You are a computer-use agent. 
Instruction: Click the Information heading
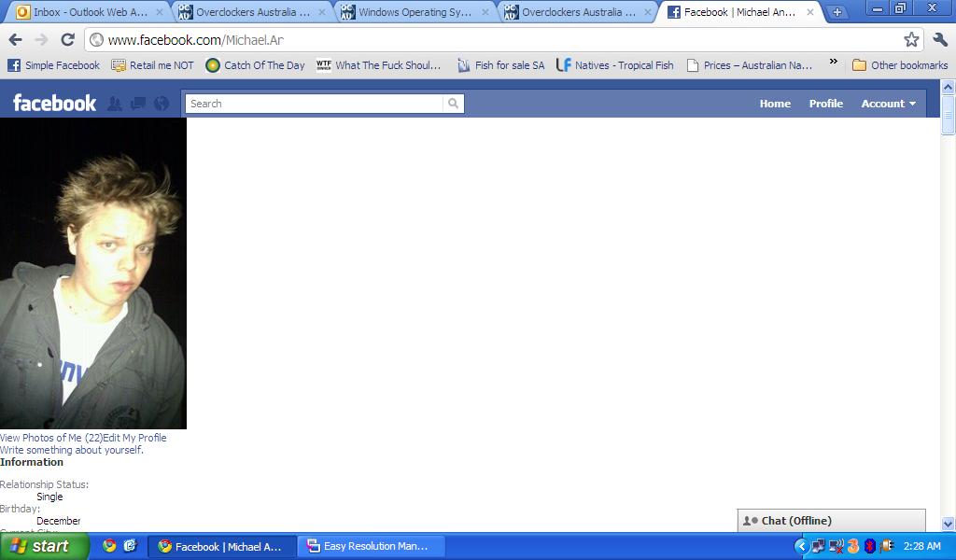32,462
